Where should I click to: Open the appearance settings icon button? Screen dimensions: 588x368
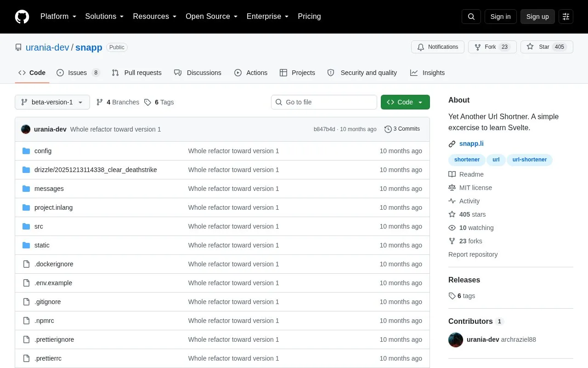coord(566,17)
